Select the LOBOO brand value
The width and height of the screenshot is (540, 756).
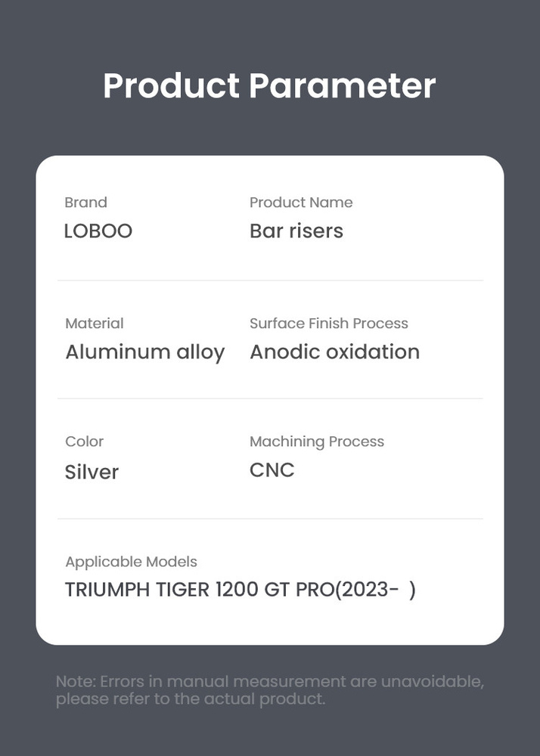pos(98,231)
